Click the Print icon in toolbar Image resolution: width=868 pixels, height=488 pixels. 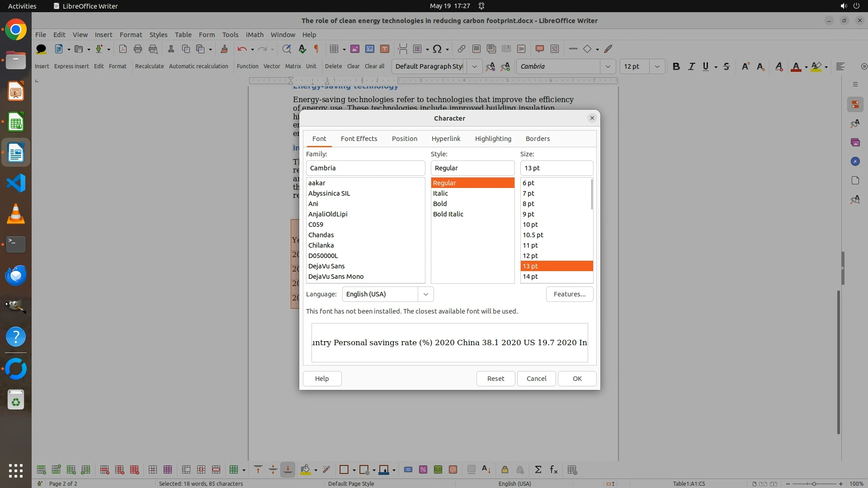138,49
